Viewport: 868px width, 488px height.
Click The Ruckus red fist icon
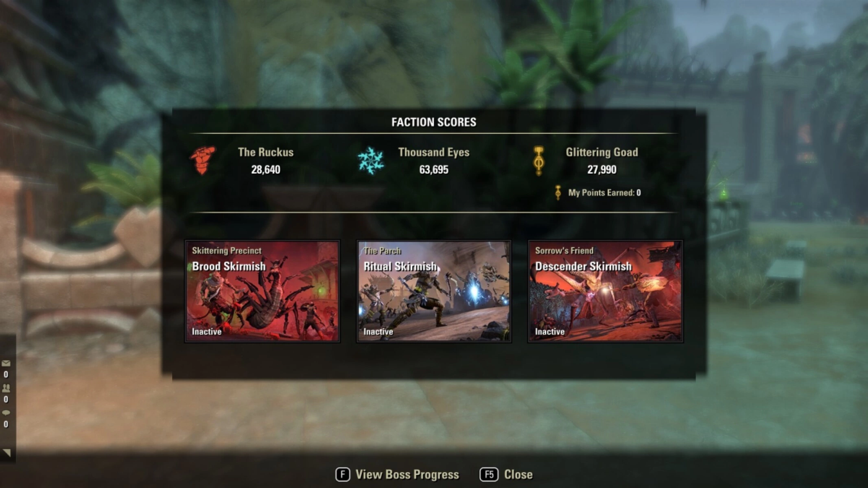tap(203, 160)
